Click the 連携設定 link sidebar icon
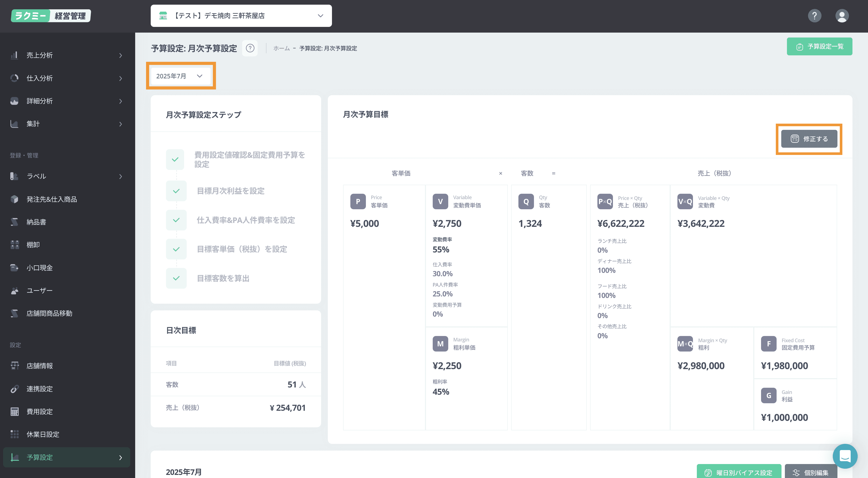The width and height of the screenshot is (868, 478). (x=15, y=389)
